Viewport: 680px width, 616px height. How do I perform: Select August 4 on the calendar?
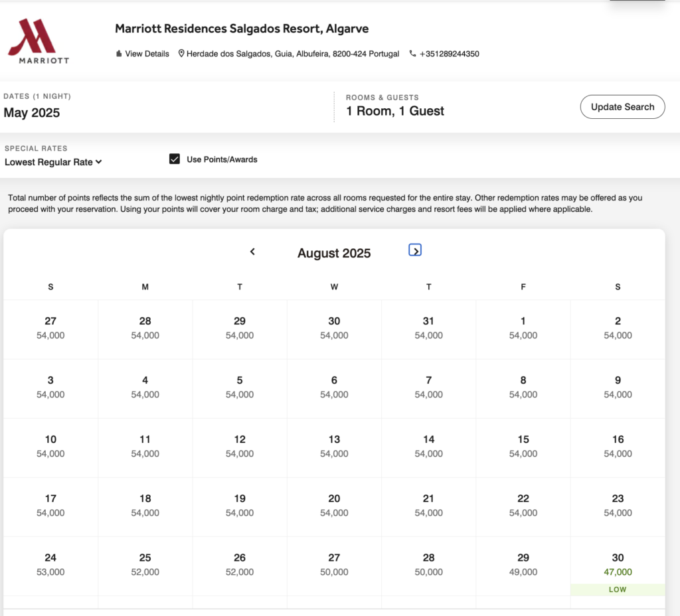tap(145, 388)
